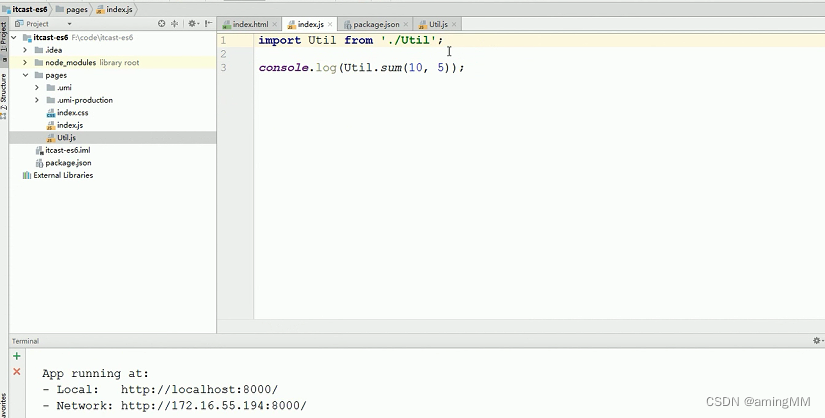Viewport: 825px width, 418px height.
Task: Switch to the package.json tab
Action: (x=376, y=24)
